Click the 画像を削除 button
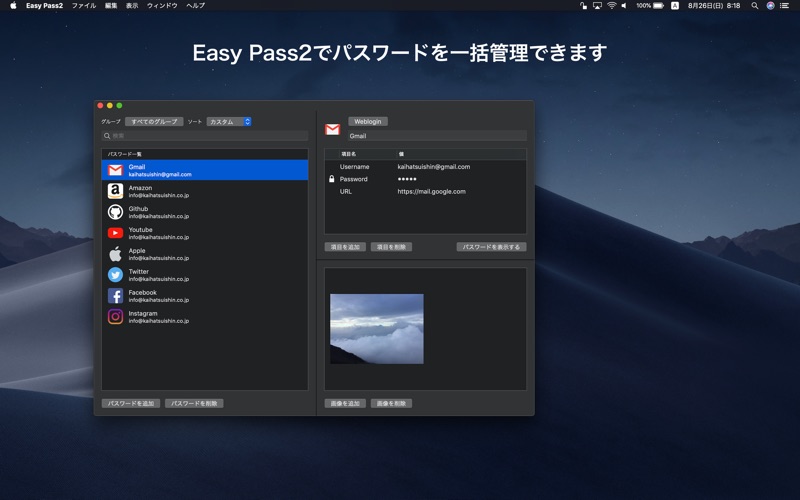Image resolution: width=800 pixels, height=500 pixels. click(x=391, y=404)
